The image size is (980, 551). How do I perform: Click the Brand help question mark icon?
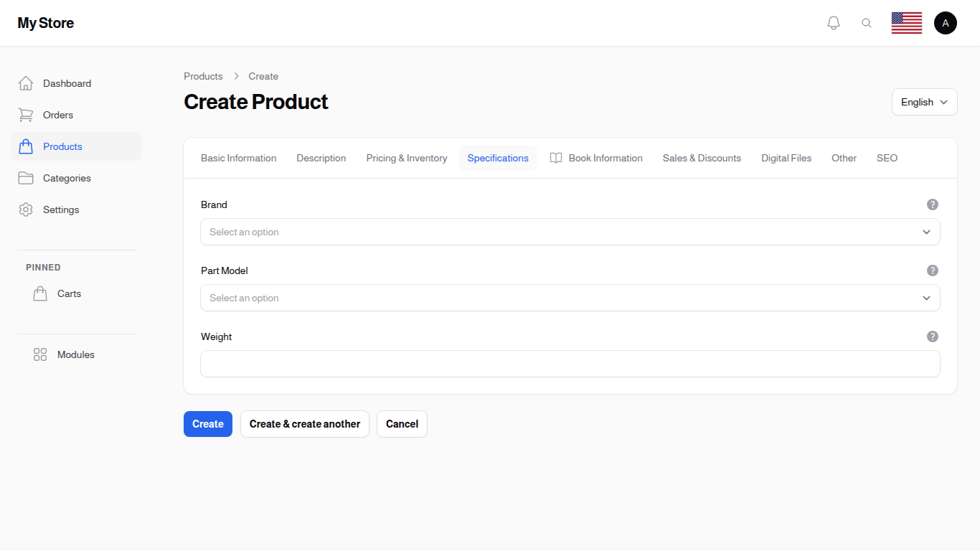click(x=932, y=204)
